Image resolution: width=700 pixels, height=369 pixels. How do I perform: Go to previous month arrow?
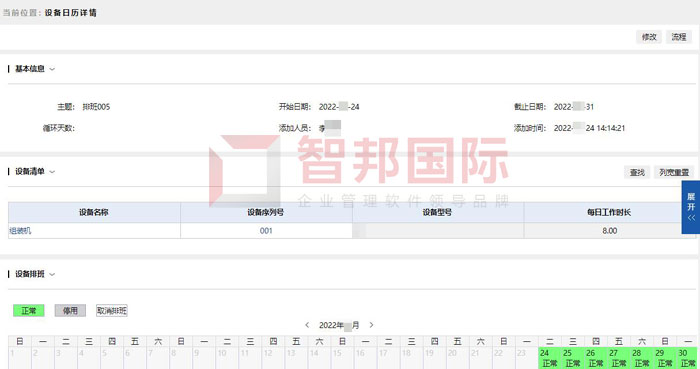click(307, 325)
